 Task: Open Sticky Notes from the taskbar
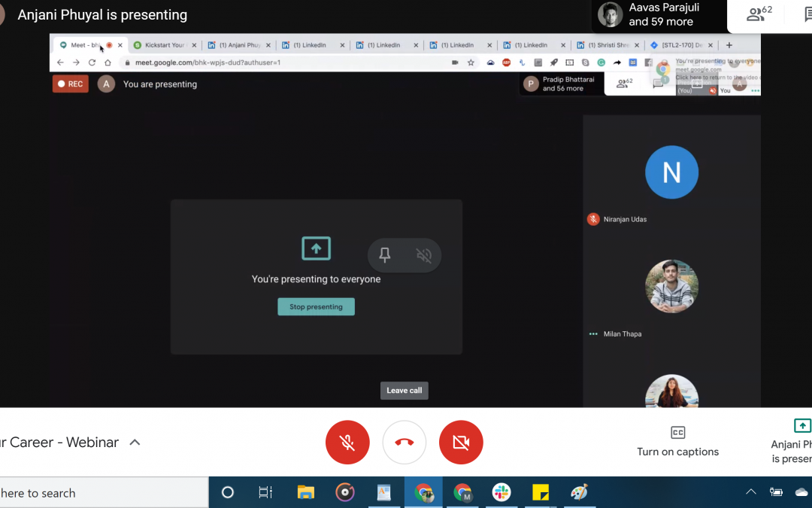click(540, 492)
